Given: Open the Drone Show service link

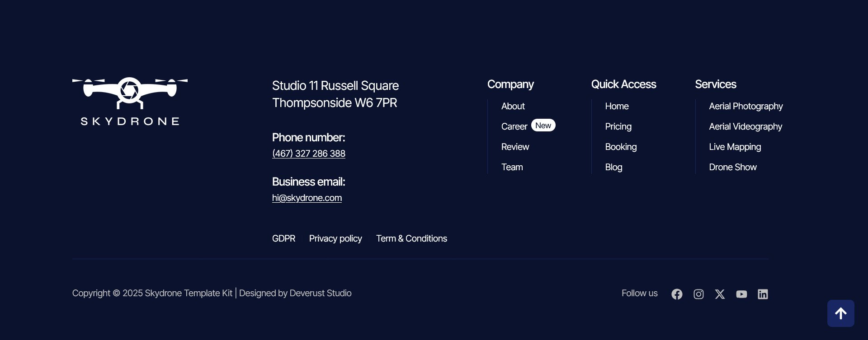Looking at the screenshot, I should tap(733, 167).
